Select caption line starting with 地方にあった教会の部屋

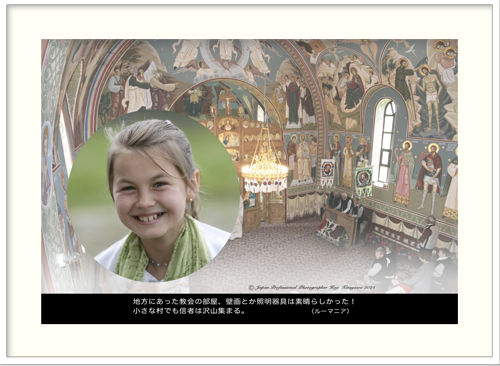coord(244,302)
